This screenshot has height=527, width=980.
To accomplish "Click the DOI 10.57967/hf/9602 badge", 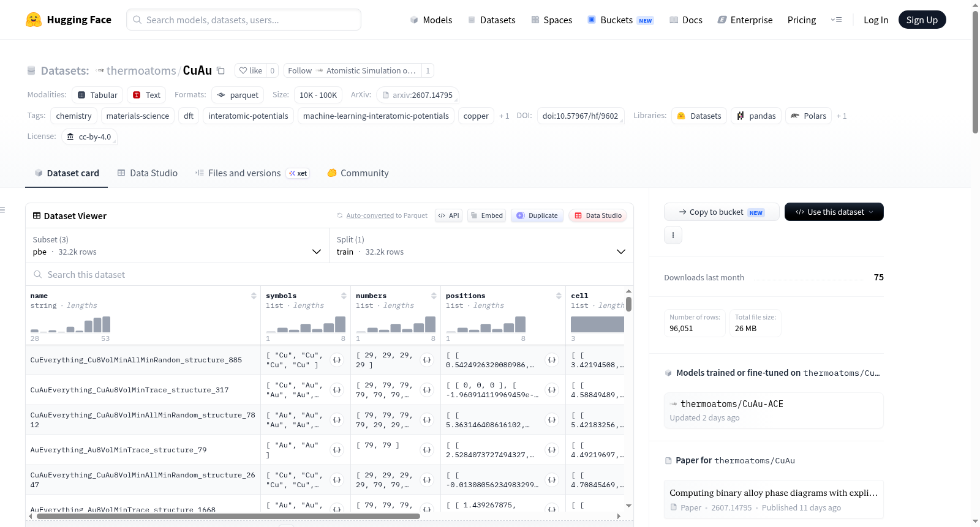I will click(581, 116).
